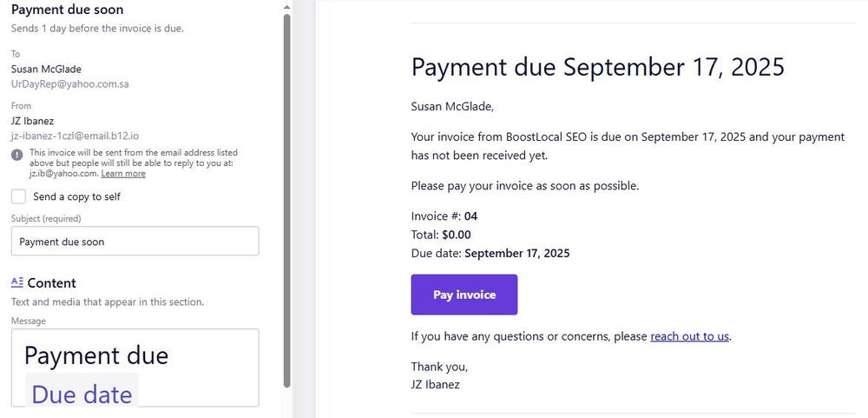Click the text icon next to Content
This screenshot has height=418, width=868.
click(17, 282)
